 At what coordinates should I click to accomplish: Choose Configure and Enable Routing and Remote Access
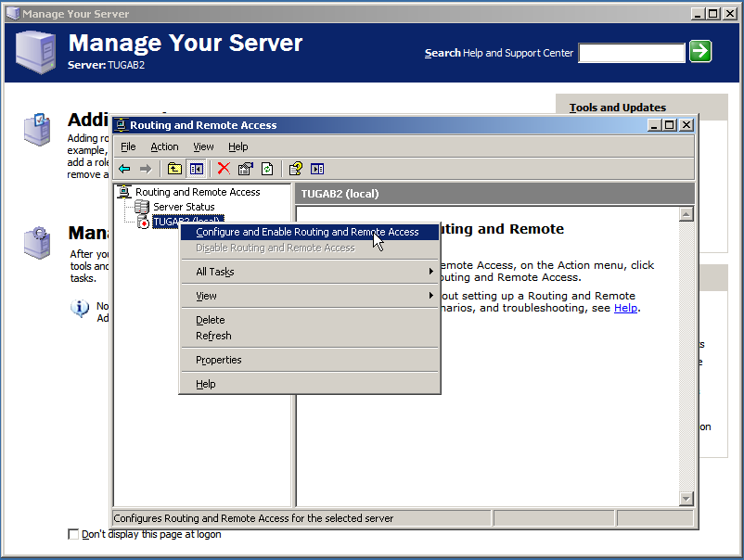307,232
